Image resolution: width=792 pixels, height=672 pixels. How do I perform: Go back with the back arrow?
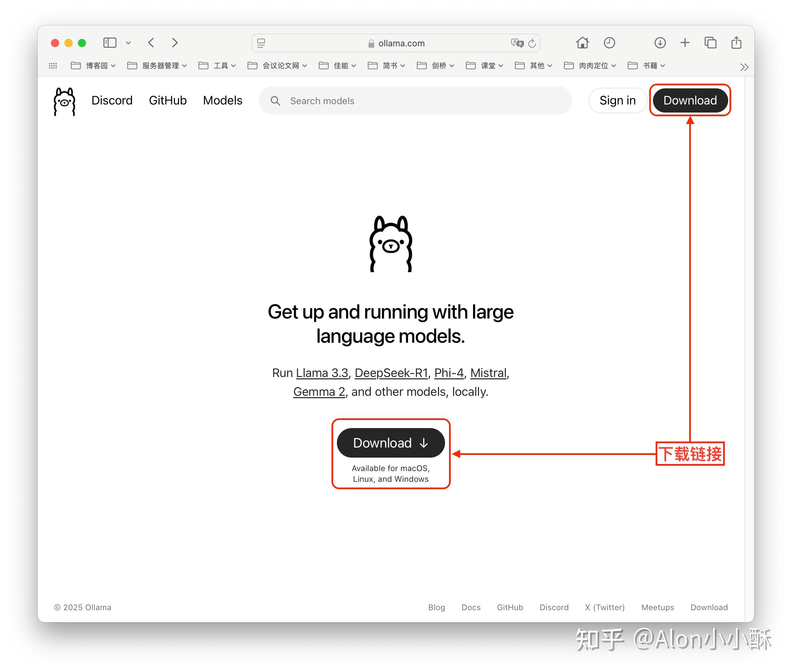pos(151,43)
